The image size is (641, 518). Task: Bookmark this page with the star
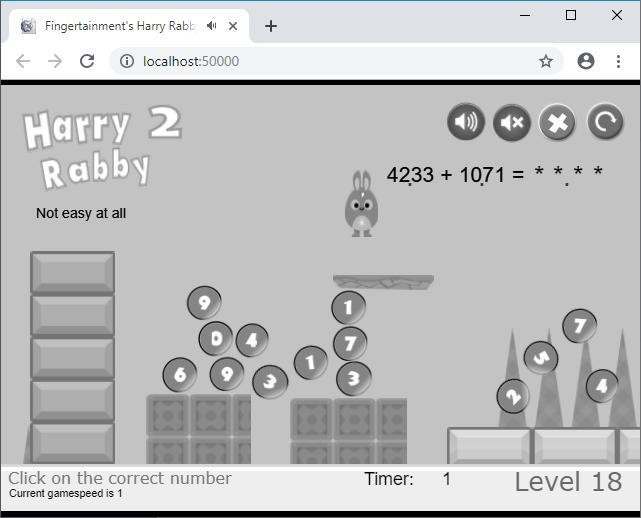pyautogui.click(x=546, y=61)
